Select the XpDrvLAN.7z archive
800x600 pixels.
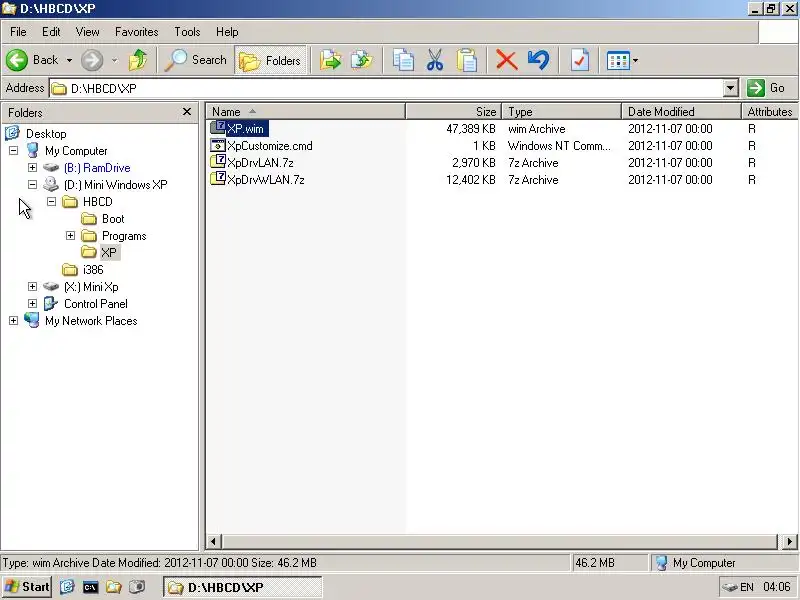coord(260,163)
